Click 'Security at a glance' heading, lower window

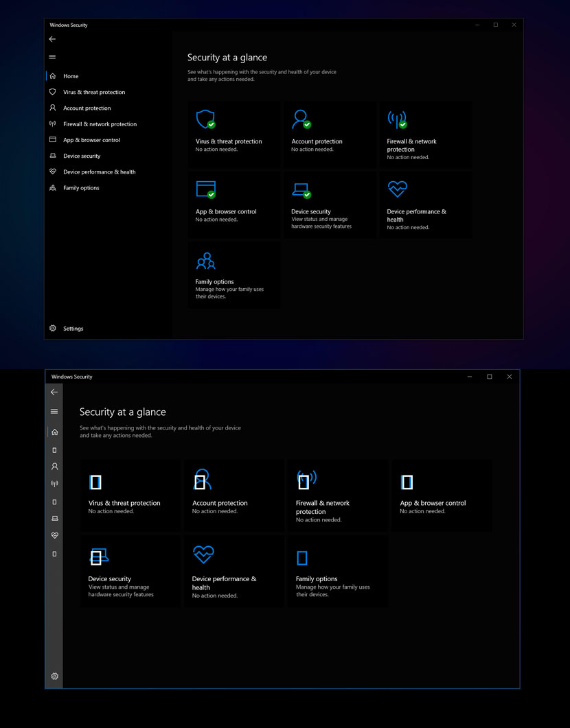(123, 412)
